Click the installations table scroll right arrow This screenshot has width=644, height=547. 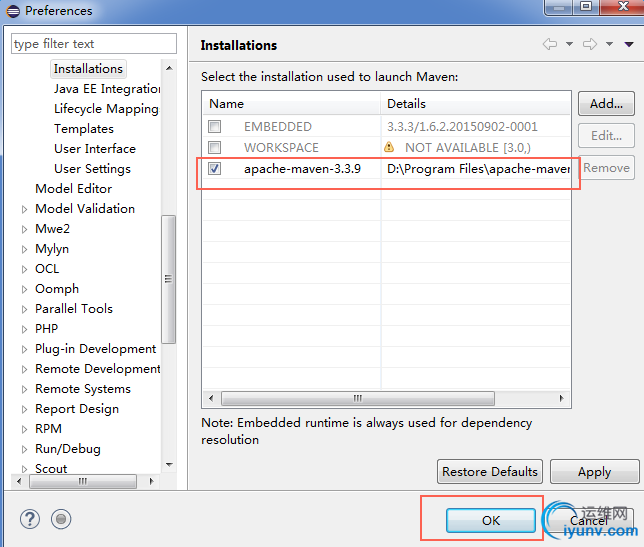click(561, 398)
